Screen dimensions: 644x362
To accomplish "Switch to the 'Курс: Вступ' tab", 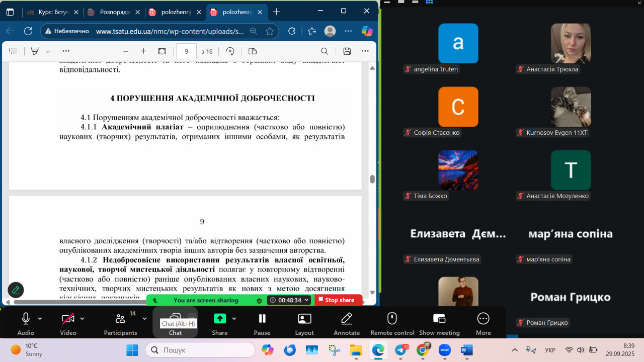I will (53, 12).
